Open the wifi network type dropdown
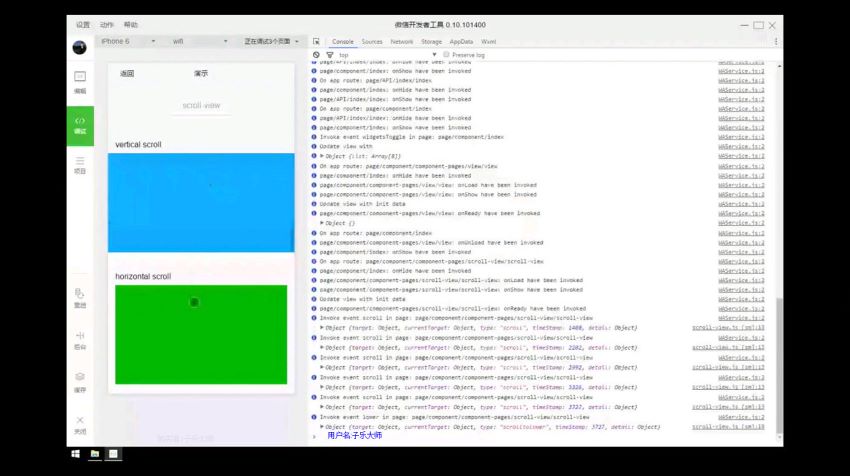 click(x=199, y=41)
